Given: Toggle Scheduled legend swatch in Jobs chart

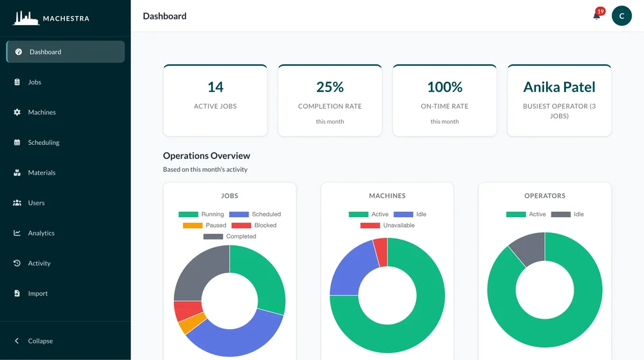Looking at the screenshot, I should (x=239, y=214).
